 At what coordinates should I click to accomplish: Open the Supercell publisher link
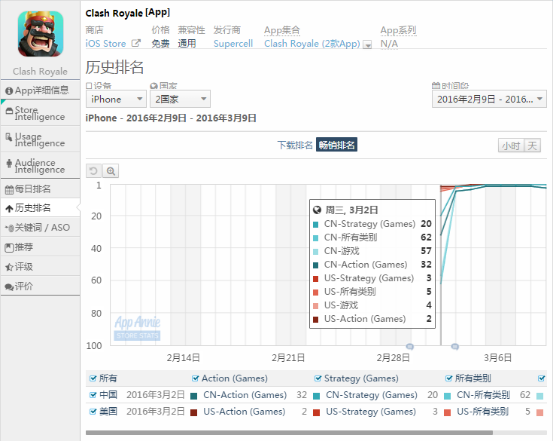(233, 43)
